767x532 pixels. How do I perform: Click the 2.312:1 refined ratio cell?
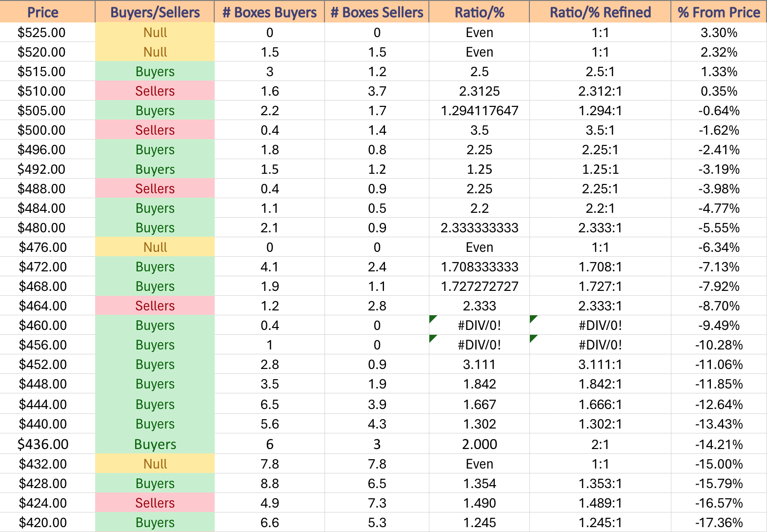pos(600,91)
